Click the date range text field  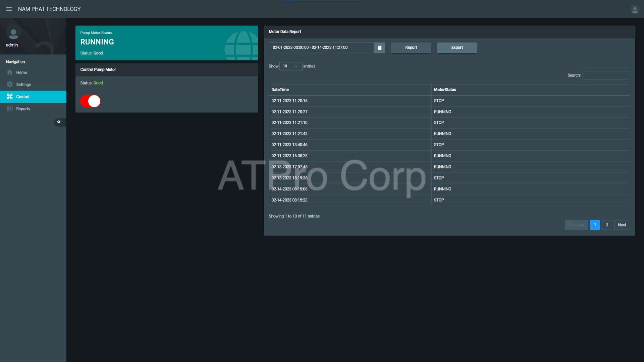pyautogui.click(x=321, y=48)
